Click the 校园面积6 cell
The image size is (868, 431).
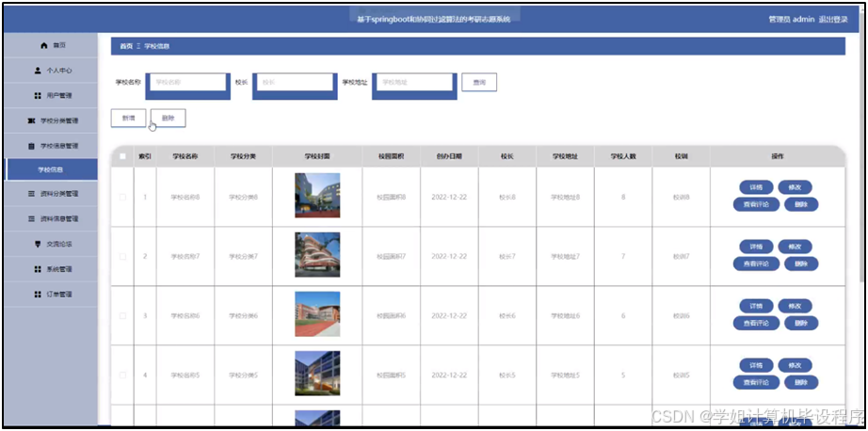pos(392,316)
